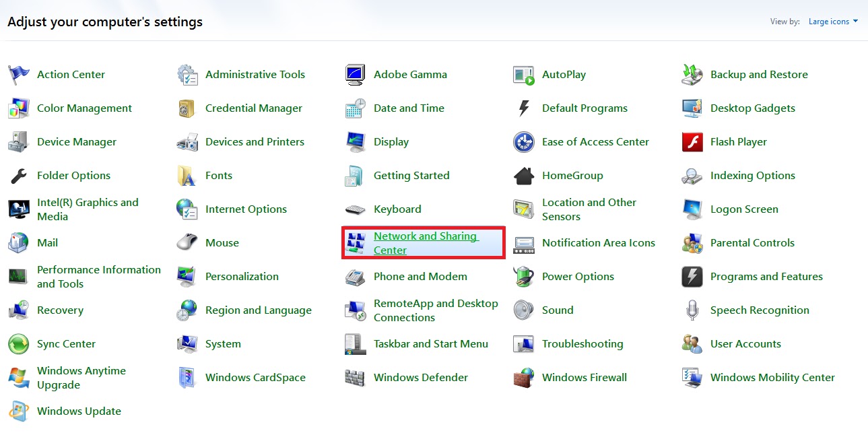Open the Keyboard icon
The image size is (868, 437).
[x=356, y=209]
